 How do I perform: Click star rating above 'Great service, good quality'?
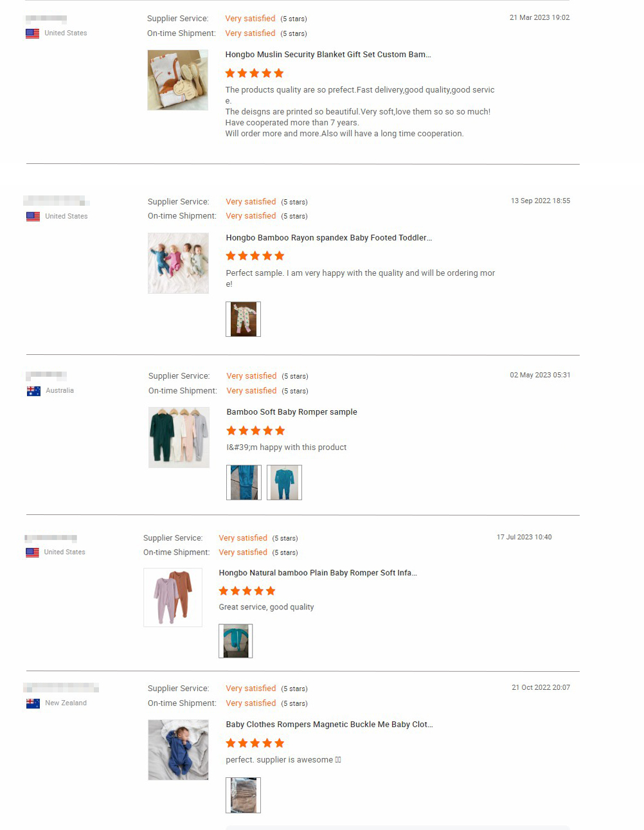247,591
